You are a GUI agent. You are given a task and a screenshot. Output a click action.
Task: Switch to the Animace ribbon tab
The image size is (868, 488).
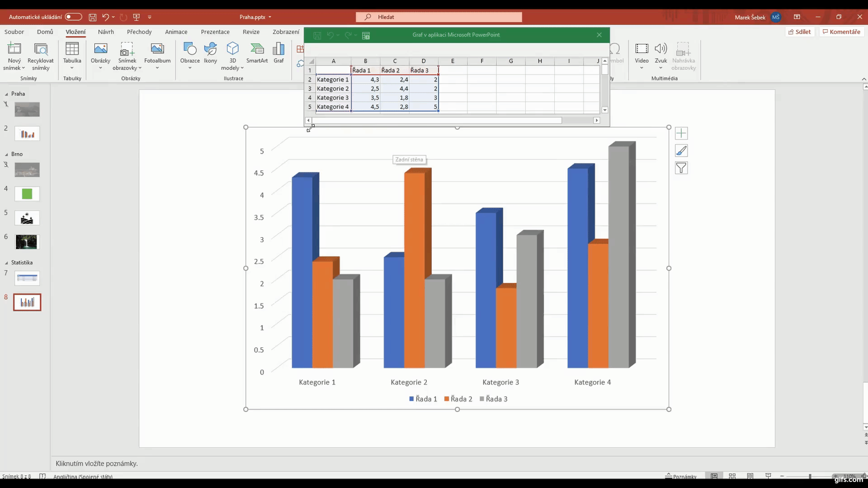[176, 32]
